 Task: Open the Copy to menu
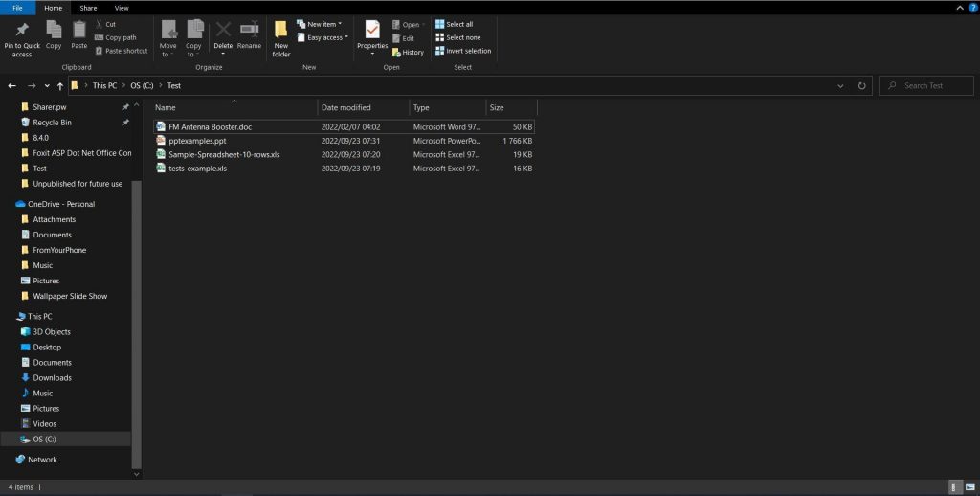pos(193,38)
